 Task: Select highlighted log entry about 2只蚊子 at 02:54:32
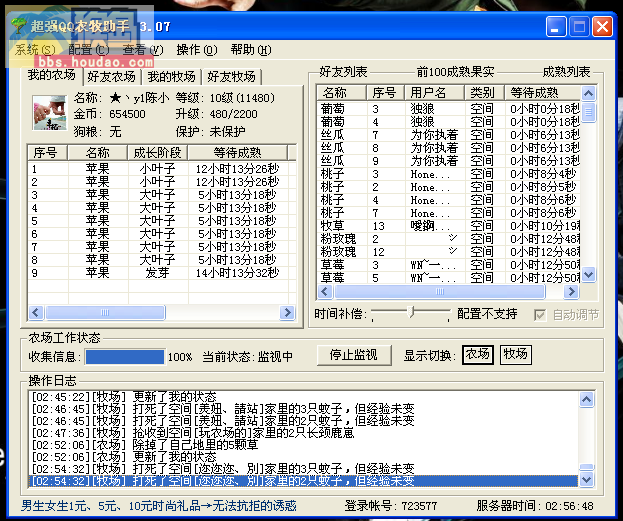coord(304,481)
